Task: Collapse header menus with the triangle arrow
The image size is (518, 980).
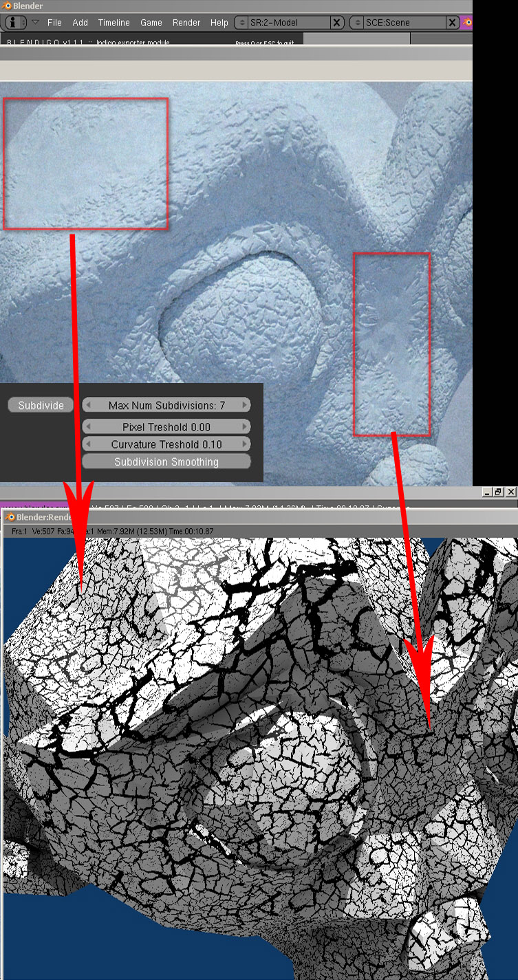Action: tap(35, 22)
